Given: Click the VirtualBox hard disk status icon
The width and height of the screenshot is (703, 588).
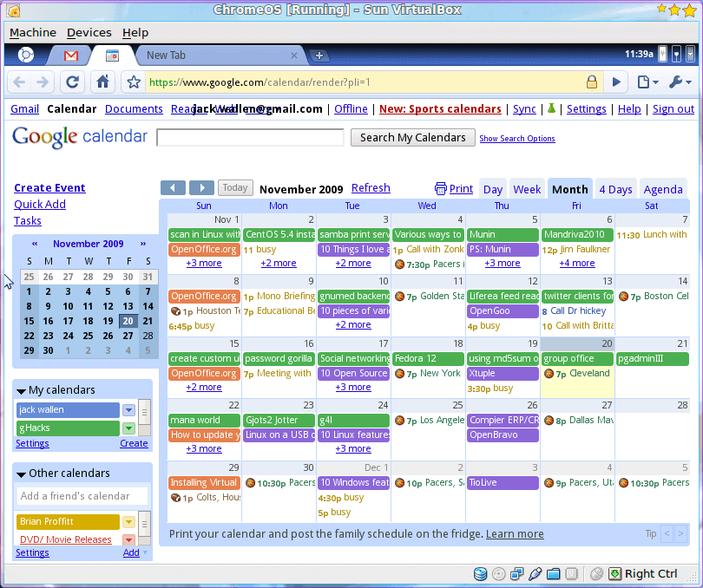Looking at the screenshot, I should [480, 573].
